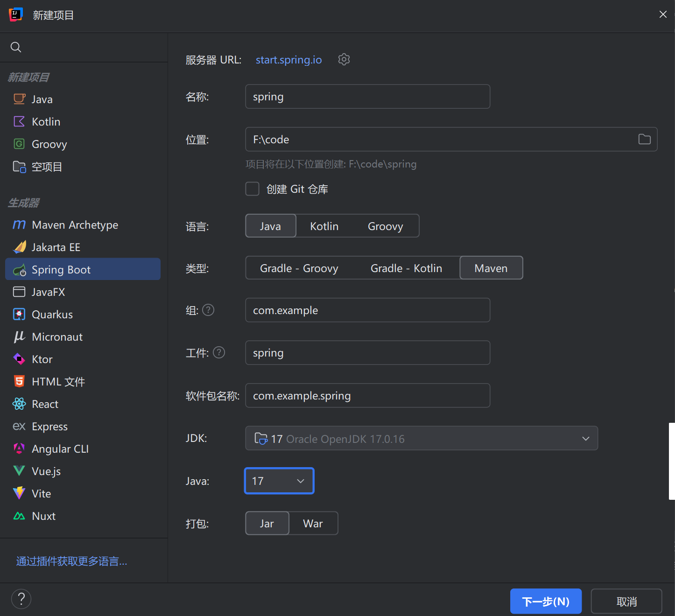Viewport: 675px width, 616px height.
Task: Click the Express ex icon
Action: (x=19, y=426)
